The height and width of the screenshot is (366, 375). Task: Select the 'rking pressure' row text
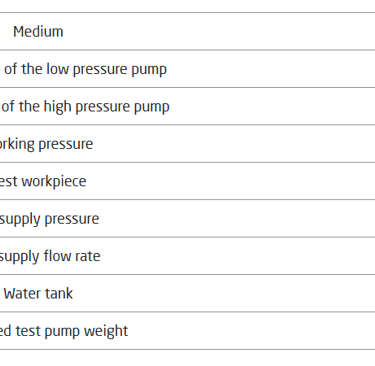click(46, 144)
